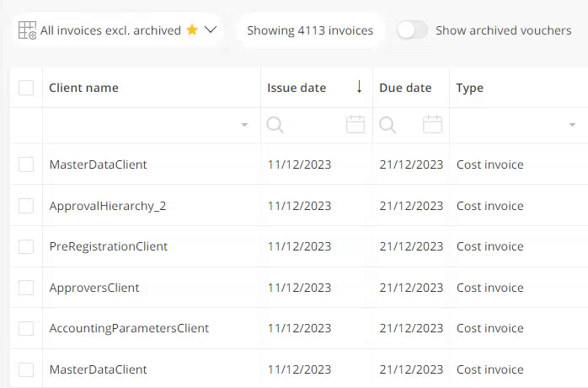Open the Client name filter dropdown
Screen dimensions: 588x388
pyautogui.click(x=244, y=125)
